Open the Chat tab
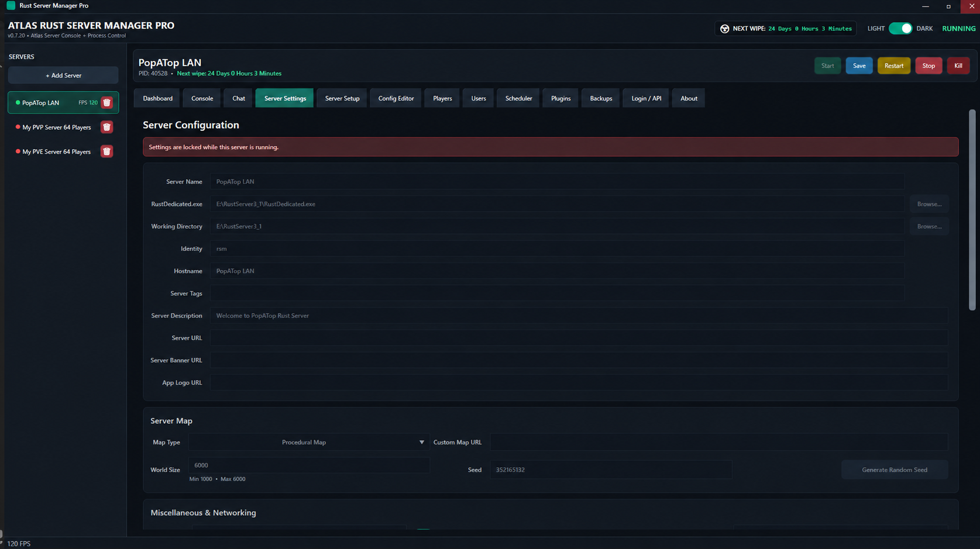The width and height of the screenshot is (980, 549). [x=239, y=98]
